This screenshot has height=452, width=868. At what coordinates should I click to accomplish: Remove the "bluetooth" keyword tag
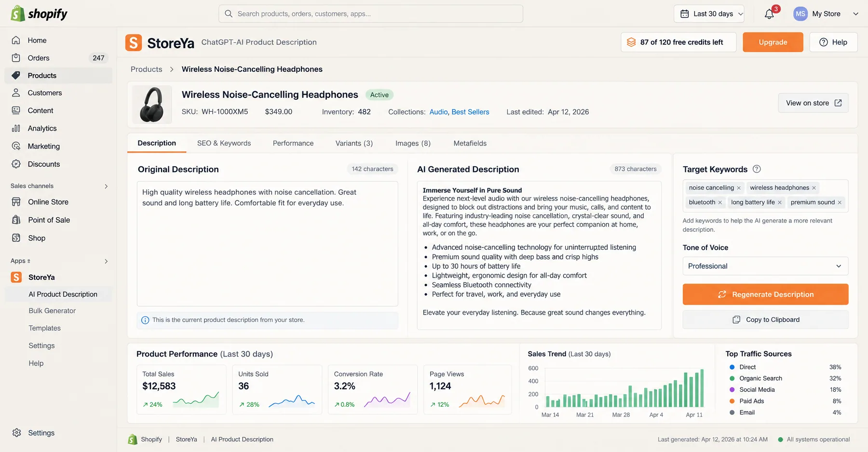[x=720, y=202]
